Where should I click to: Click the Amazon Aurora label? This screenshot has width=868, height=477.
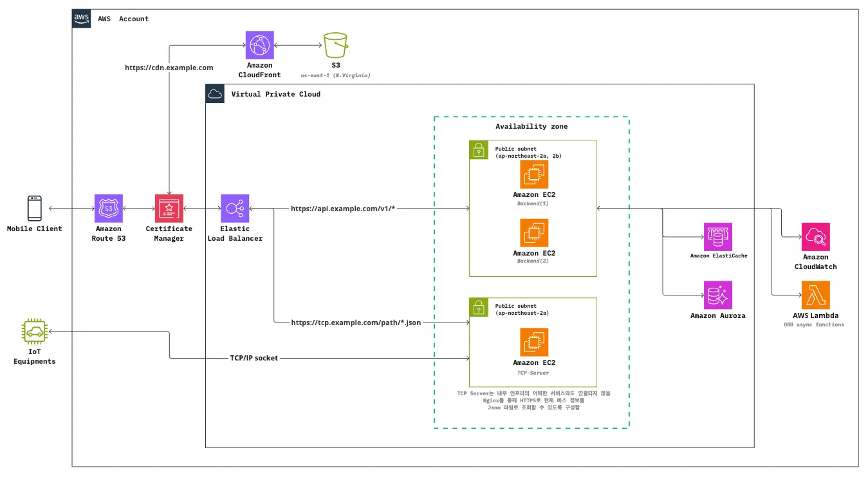718,315
